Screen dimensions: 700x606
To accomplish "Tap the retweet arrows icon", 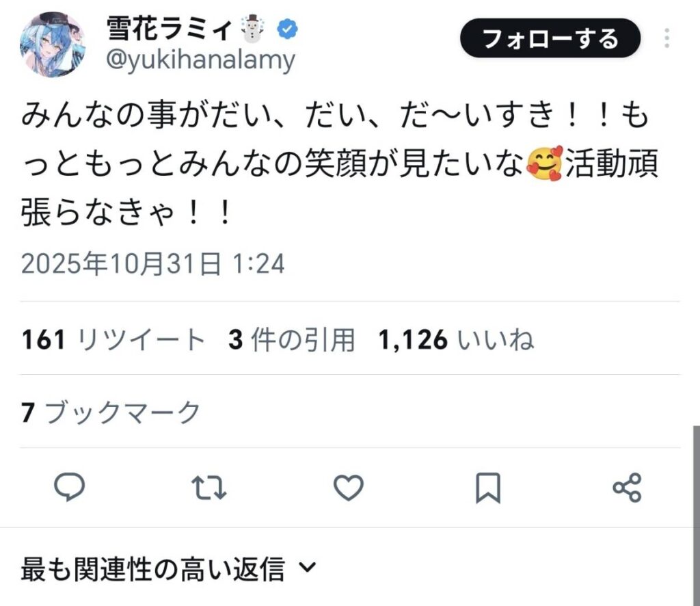I will point(209,487).
